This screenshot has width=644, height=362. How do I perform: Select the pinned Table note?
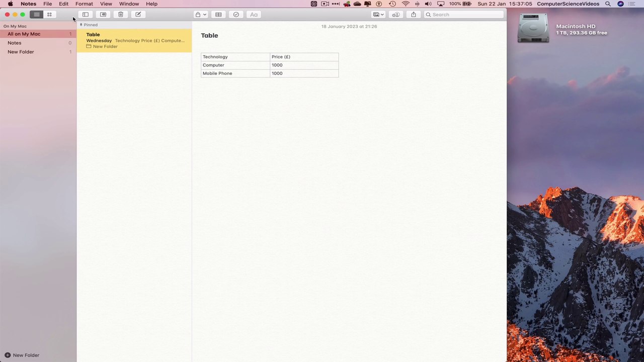pyautogui.click(x=134, y=40)
